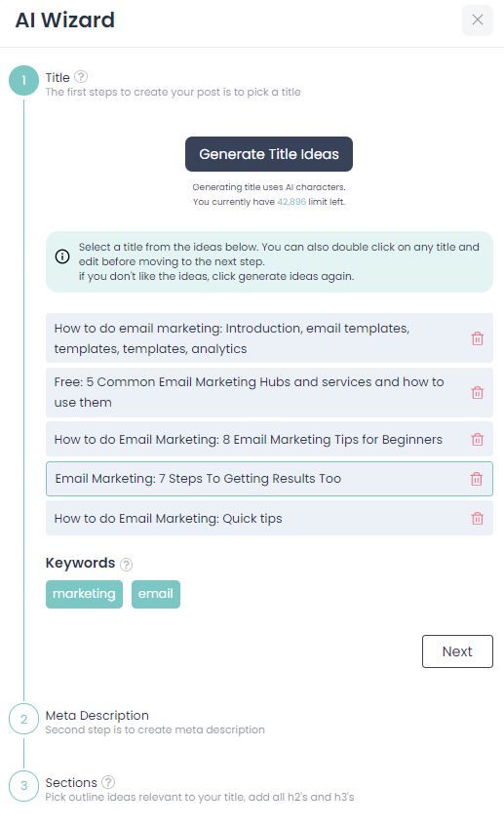The width and height of the screenshot is (504, 827).
Task: Open the help icon next to Sections
Action: point(108,781)
